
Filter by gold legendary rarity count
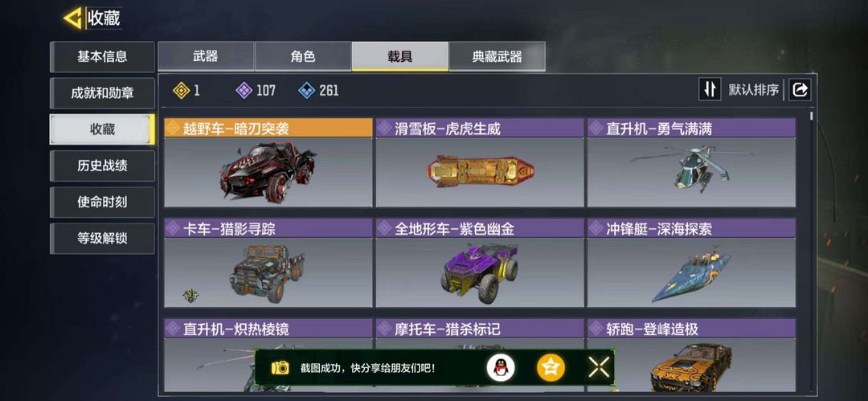(x=186, y=90)
